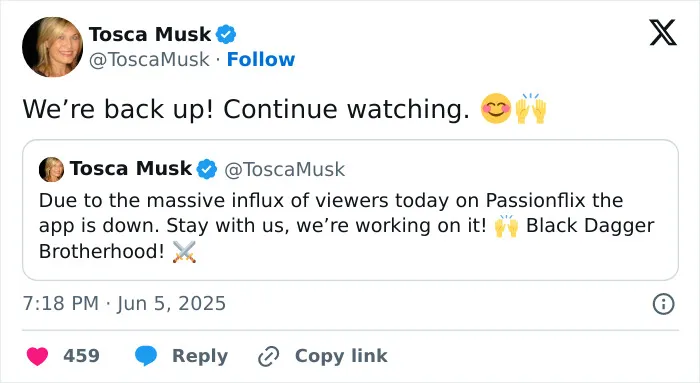Click the main author name Tosca Musk
The height and width of the screenshot is (383, 700).
pos(150,34)
